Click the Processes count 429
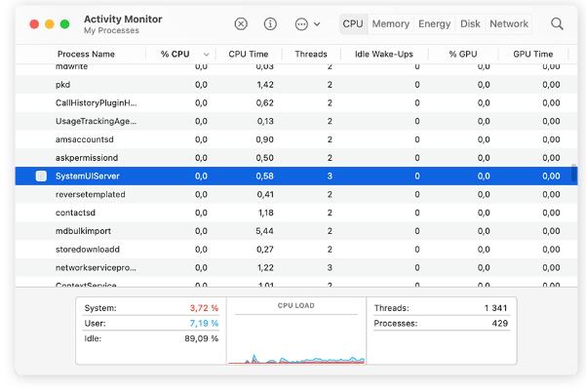 (499, 323)
